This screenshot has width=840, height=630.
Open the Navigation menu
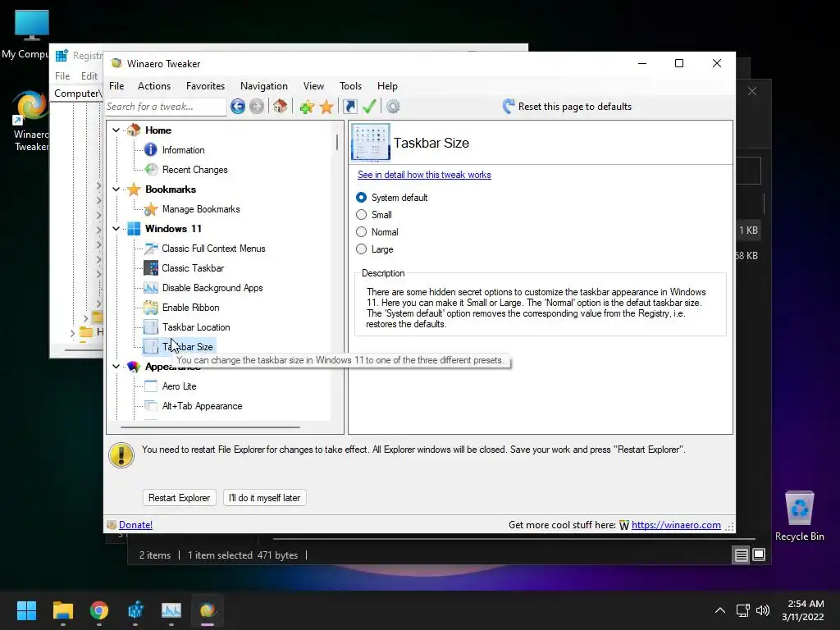[x=264, y=86]
